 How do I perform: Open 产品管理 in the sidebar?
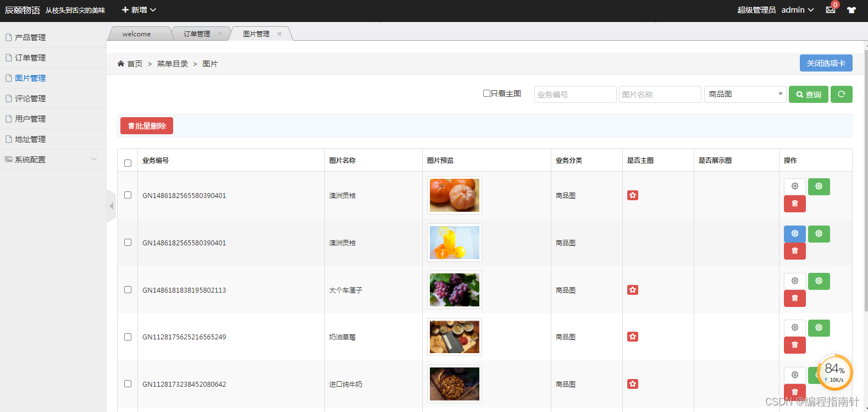[x=53, y=37]
